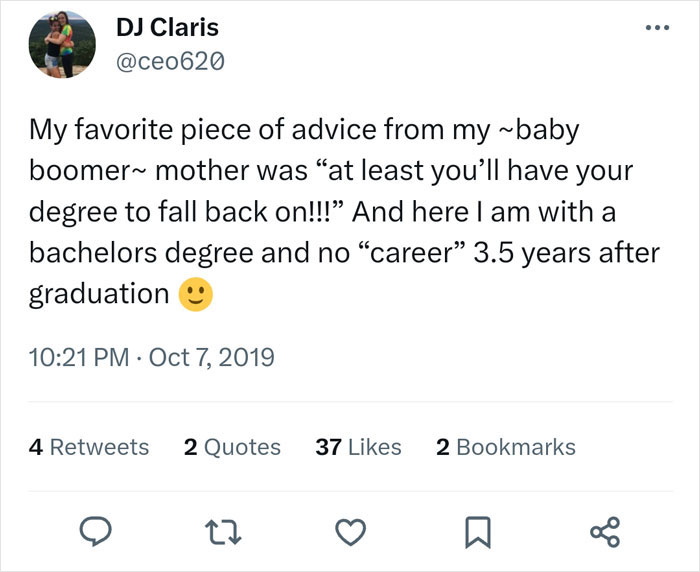Click the word "graduation" in the tweet
The height and width of the screenshot is (572, 700).
[98, 294]
